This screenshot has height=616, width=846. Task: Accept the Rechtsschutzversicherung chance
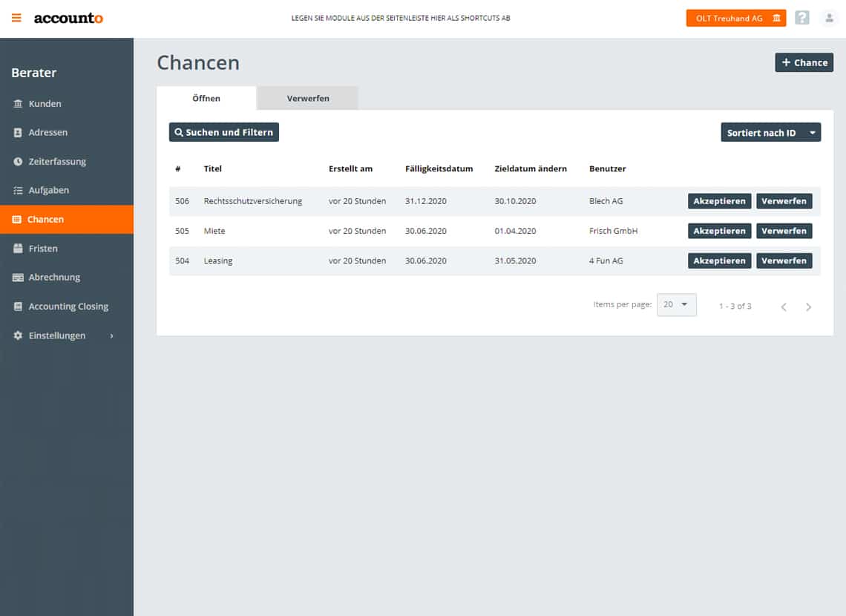coord(719,201)
